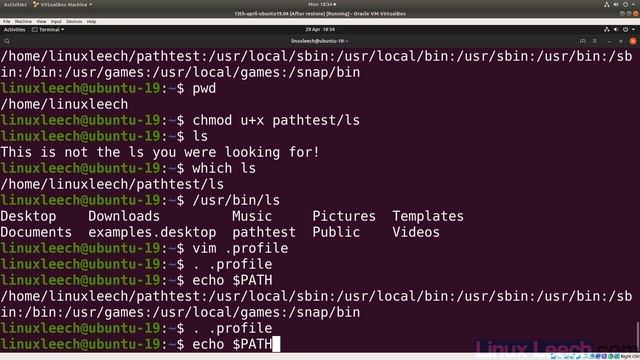Open VirtualBox Devices menu

[x=74, y=21]
